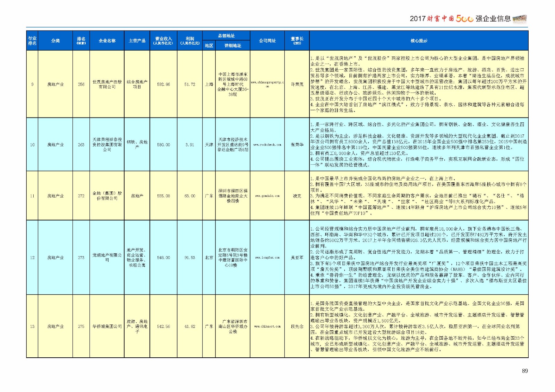This screenshot has height=392, width=555.
Task: Click revenue value 542.56
Action: (163, 326)
